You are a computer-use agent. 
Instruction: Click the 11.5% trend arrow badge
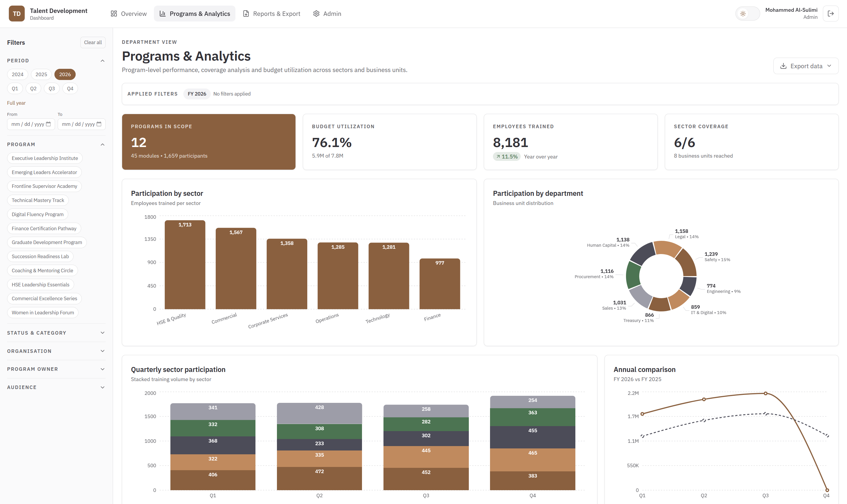coord(506,156)
